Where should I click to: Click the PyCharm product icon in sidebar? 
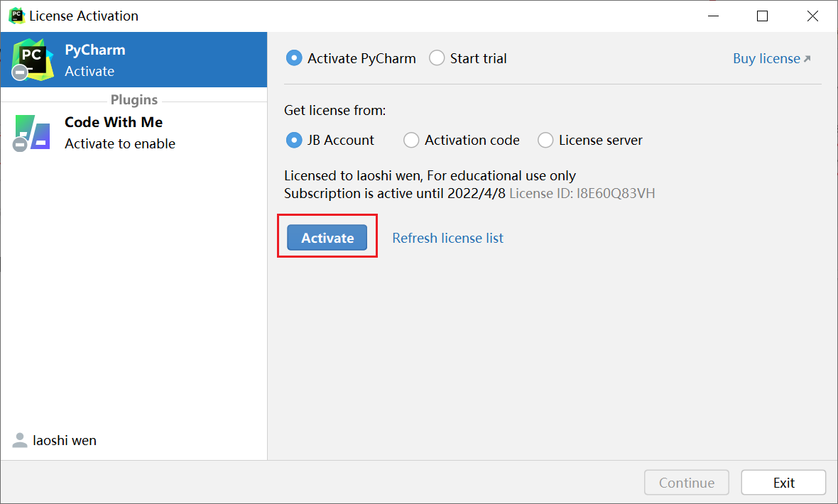tap(33, 60)
